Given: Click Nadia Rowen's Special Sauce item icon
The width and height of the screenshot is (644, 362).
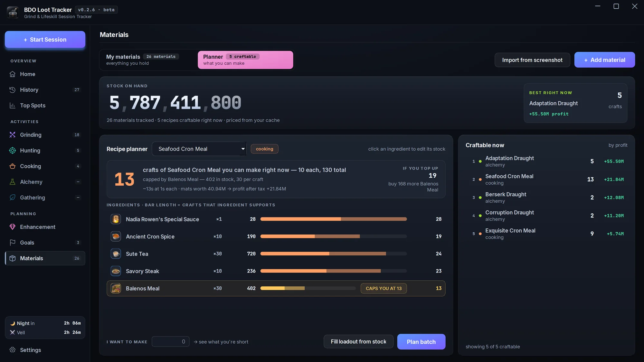Looking at the screenshot, I should click(116, 219).
